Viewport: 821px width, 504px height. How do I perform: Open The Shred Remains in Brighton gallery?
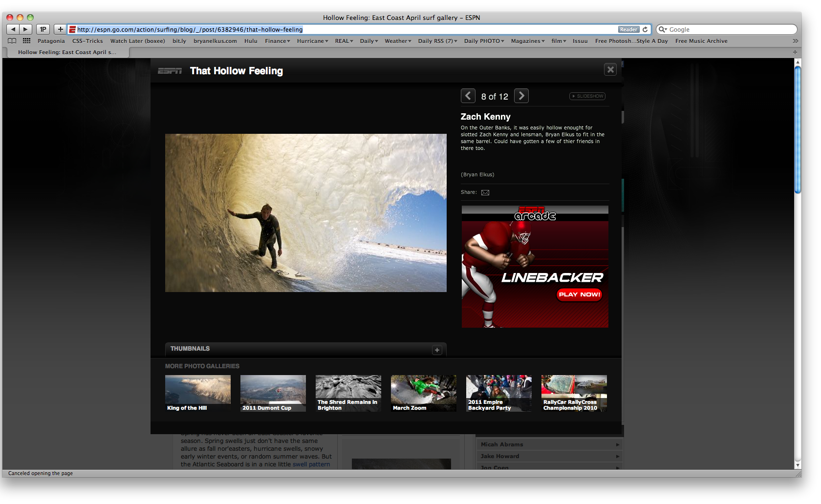[348, 393]
